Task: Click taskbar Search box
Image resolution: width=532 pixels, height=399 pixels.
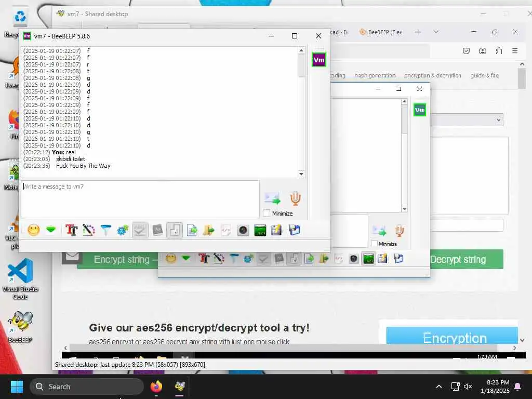Action: tap(87, 387)
